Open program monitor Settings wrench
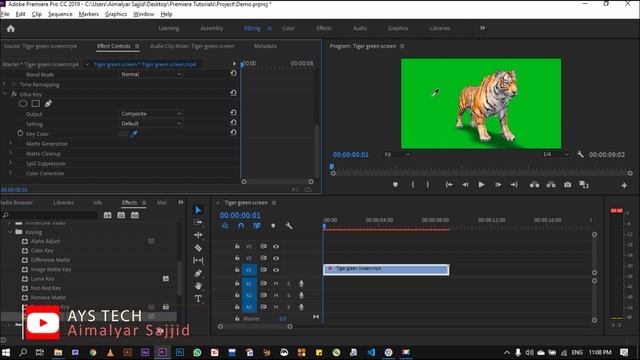The width and height of the screenshot is (640, 360). pos(580,154)
